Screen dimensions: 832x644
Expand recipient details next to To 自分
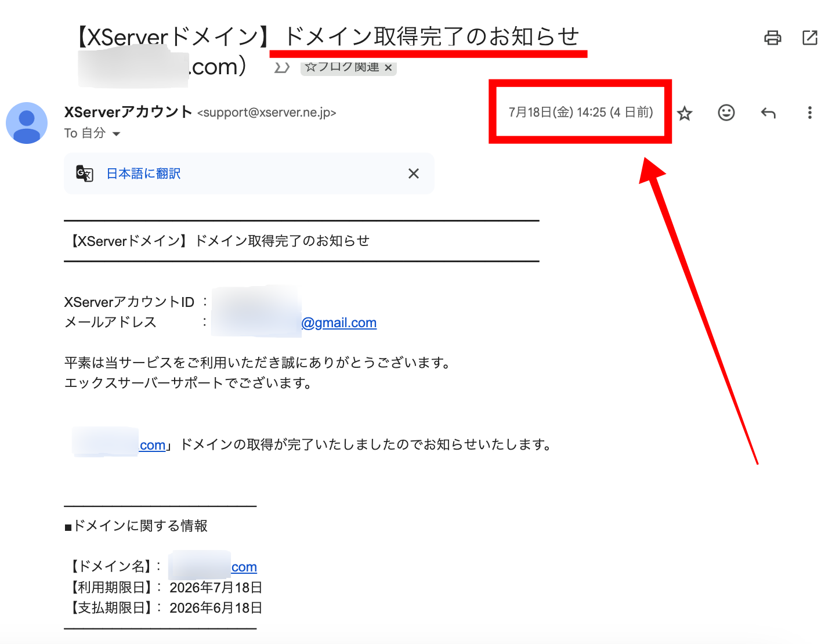[116, 134]
